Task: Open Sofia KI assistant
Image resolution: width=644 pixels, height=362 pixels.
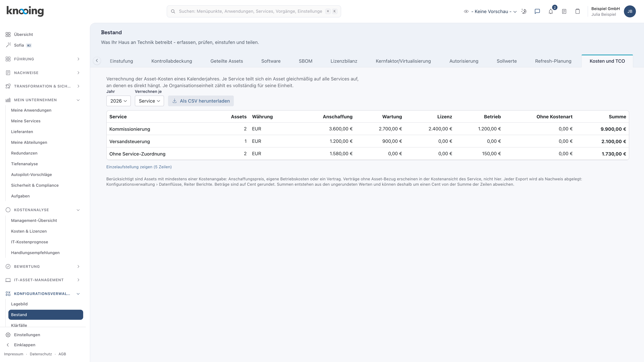Action: [19, 45]
